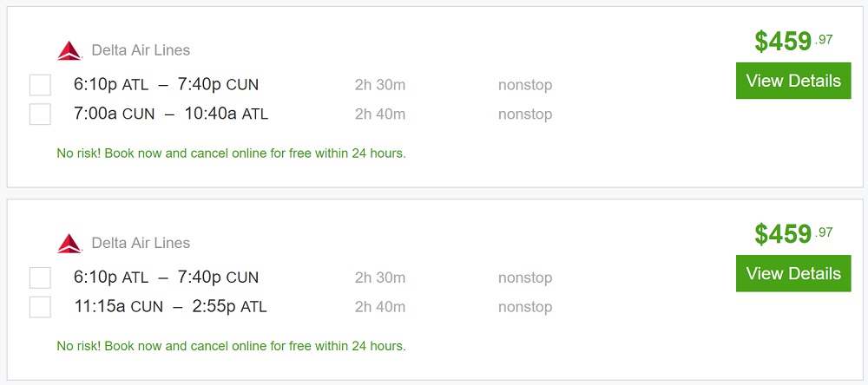Click the nonstop label for the 7:00a flight
The image size is (868, 385).
pyautogui.click(x=525, y=114)
